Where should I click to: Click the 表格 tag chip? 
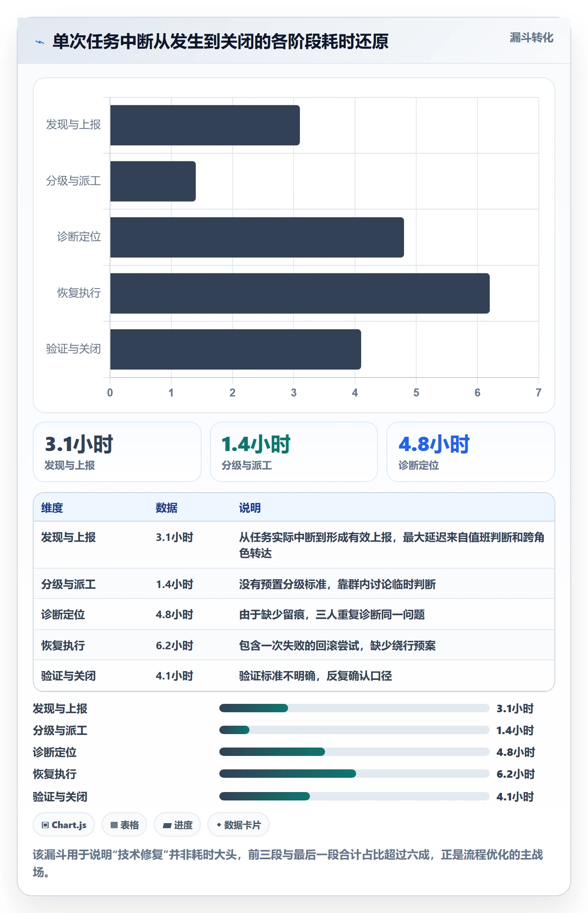point(124,825)
